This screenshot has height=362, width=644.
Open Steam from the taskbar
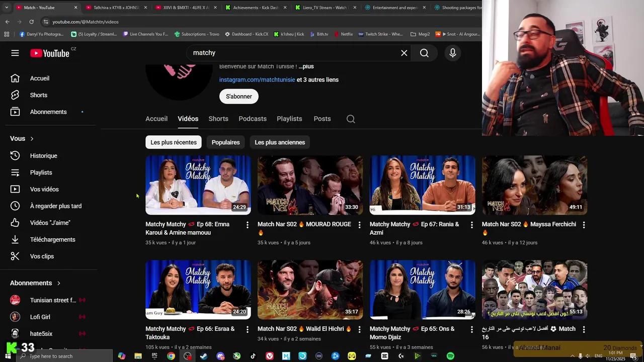[x=204, y=356]
